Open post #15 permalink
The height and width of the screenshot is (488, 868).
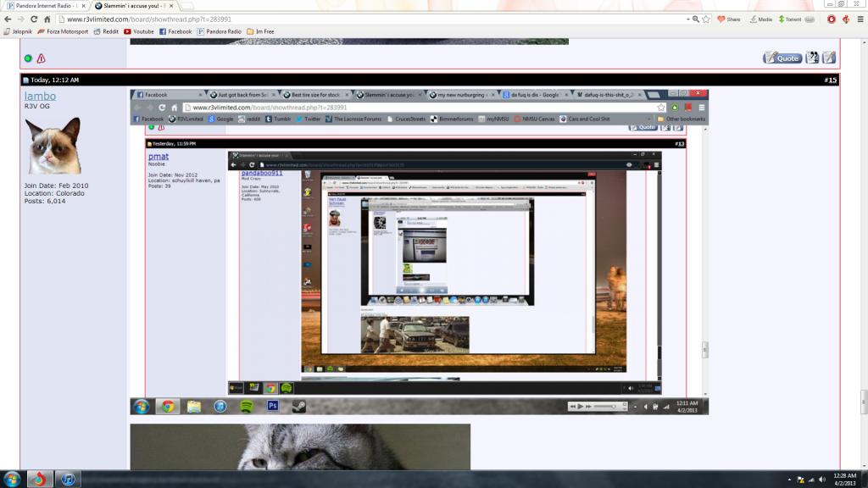(830, 80)
